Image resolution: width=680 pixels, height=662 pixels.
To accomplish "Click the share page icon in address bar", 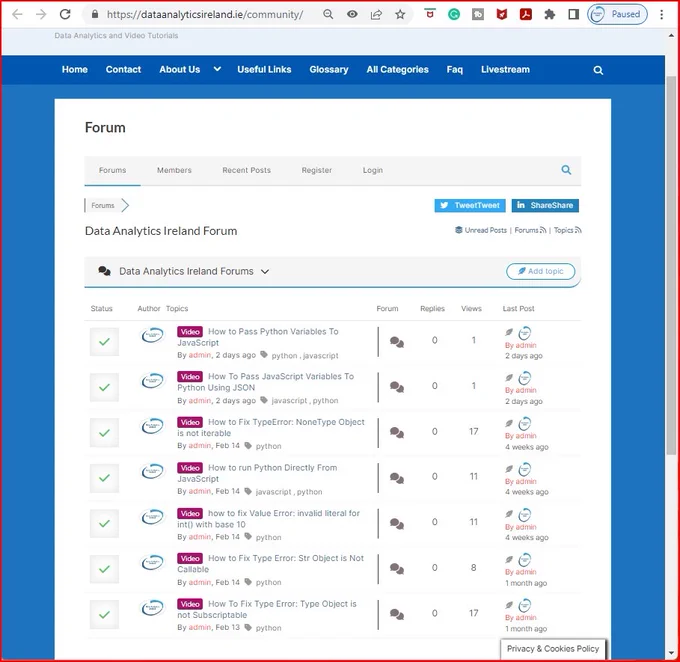I will click(x=376, y=14).
